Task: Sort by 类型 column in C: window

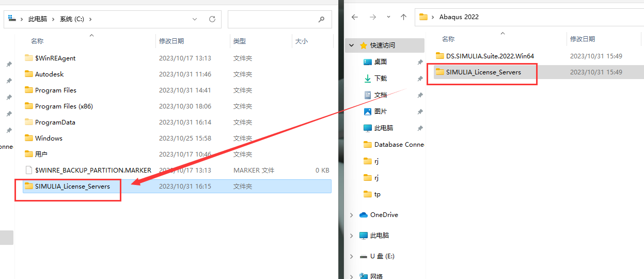Action: click(x=240, y=41)
